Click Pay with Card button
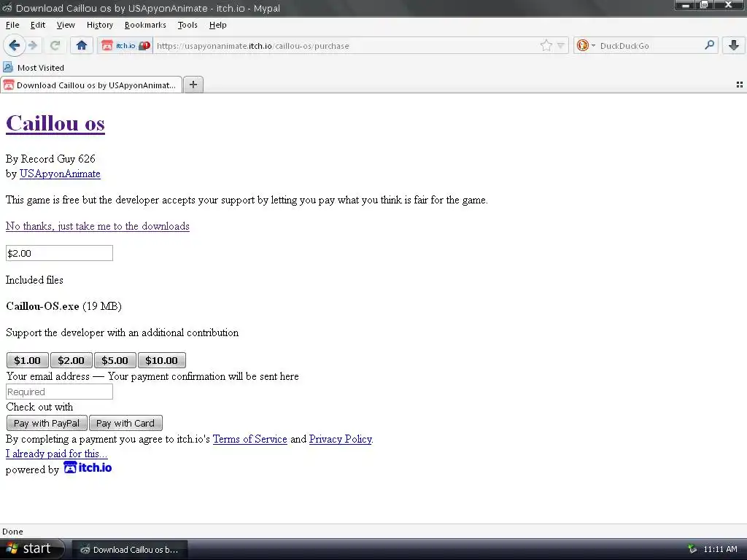Screen dimensions: 747x560 pos(125,423)
